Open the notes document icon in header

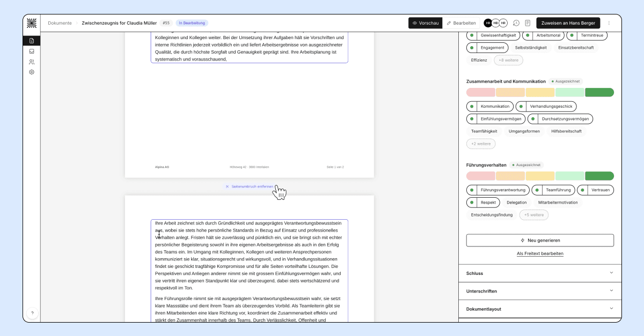click(528, 23)
